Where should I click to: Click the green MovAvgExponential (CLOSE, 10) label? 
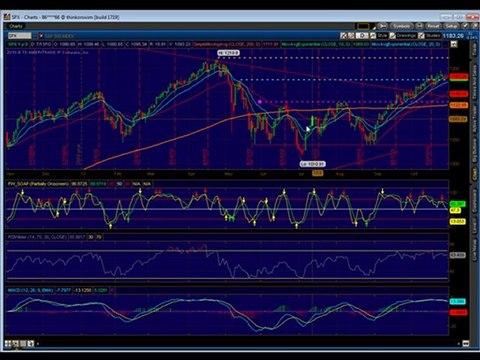(316, 44)
